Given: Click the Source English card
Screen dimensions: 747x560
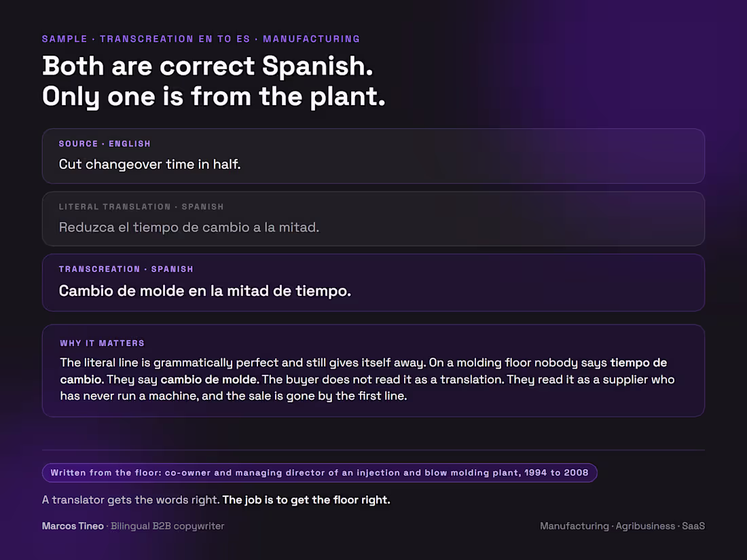Looking at the screenshot, I should pyautogui.click(x=373, y=156).
